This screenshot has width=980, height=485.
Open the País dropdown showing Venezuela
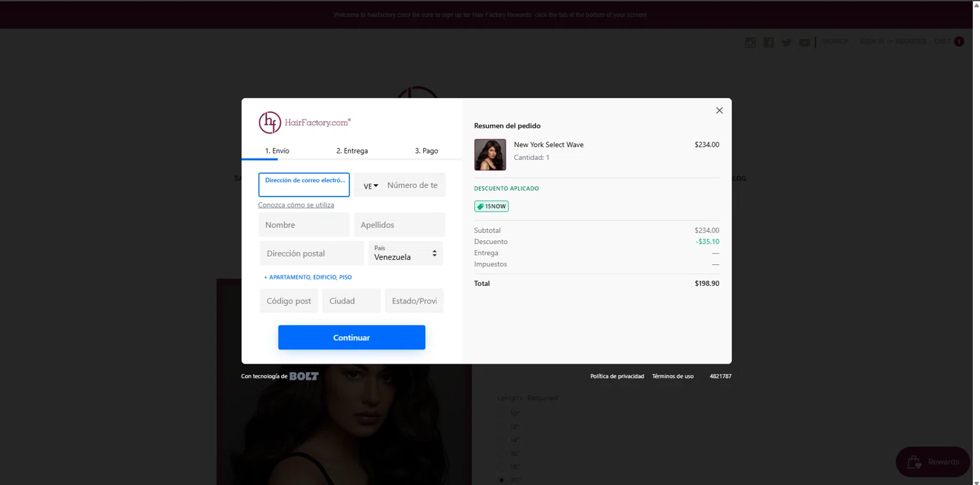[x=406, y=253]
